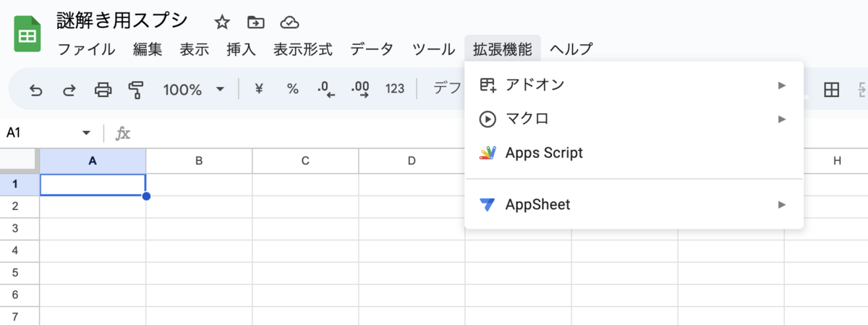Increase decimal places

tap(360, 89)
